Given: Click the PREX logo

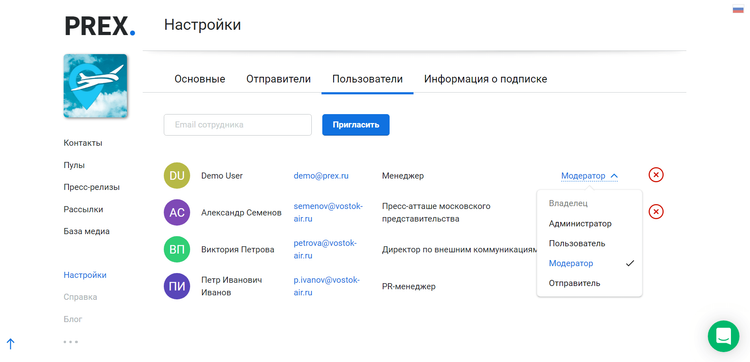Looking at the screenshot, I should 100,26.
